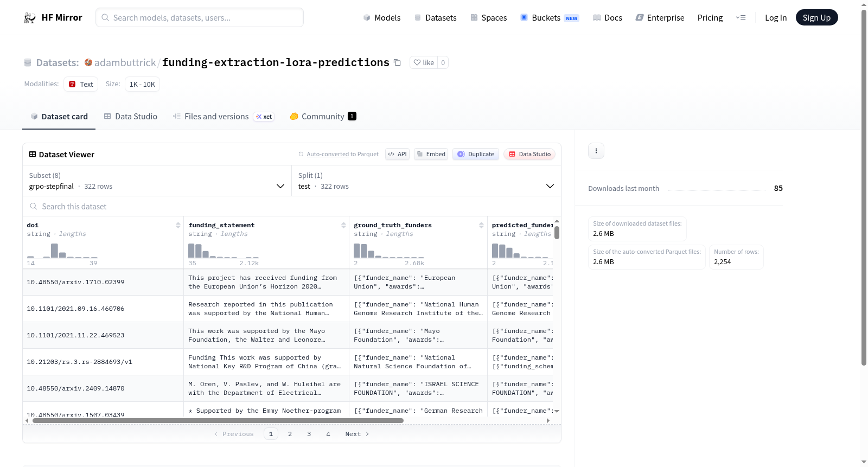Click the dataset search magnifier icon
This screenshot has height=467, width=868.
pos(34,206)
